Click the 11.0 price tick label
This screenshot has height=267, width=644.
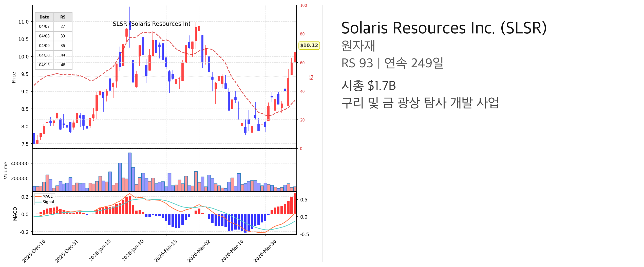(23, 22)
